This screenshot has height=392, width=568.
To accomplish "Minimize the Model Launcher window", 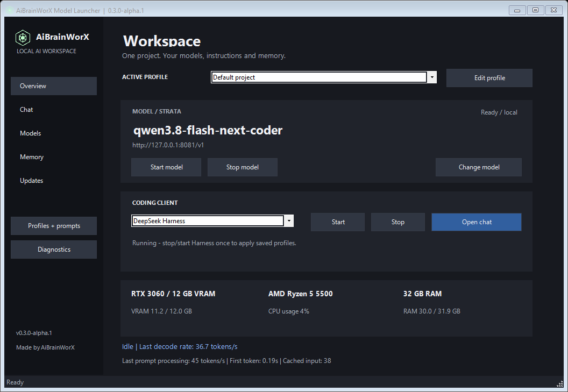I will click(x=517, y=10).
